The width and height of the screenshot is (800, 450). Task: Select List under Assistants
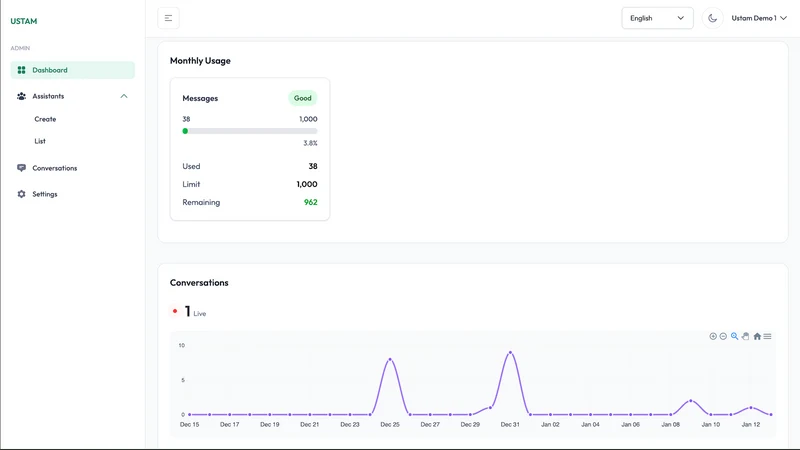(x=40, y=141)
